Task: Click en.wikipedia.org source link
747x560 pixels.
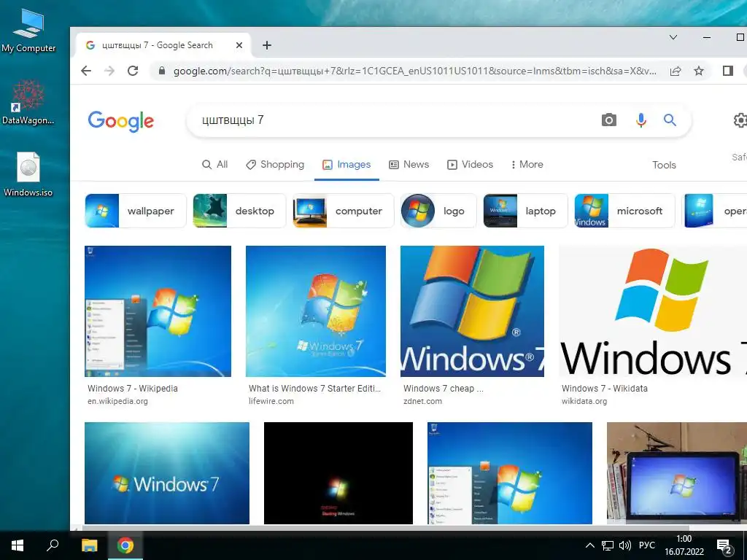Action: coord(117,402)
